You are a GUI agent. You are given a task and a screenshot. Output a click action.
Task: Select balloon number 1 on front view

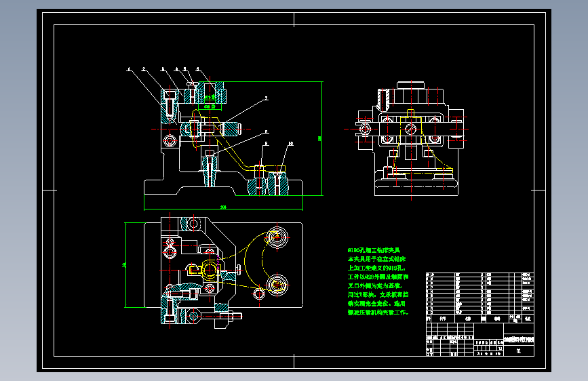[x=129, y=69]
